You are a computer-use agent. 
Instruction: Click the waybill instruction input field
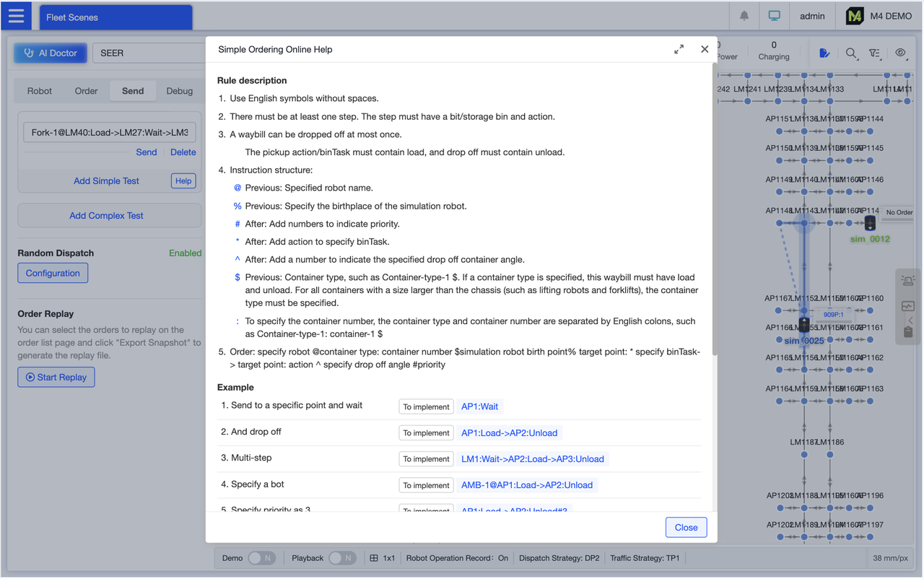[x=109, y=132]
